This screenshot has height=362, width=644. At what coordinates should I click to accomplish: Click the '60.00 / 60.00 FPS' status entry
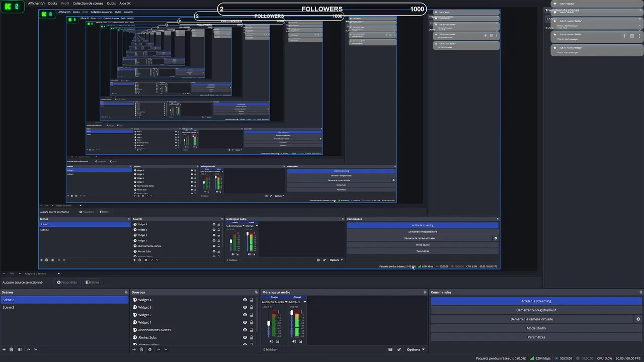[629, 358]
